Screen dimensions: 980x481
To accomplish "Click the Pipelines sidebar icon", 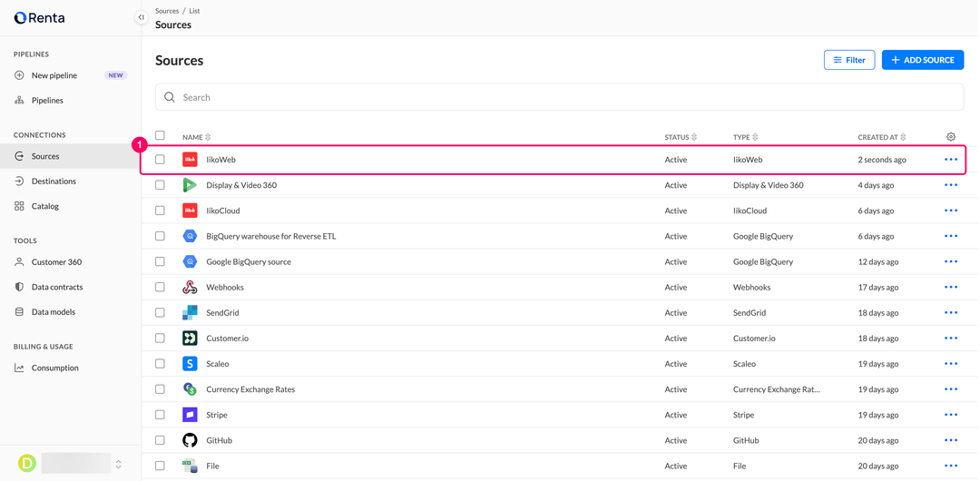I will [19, 100].
